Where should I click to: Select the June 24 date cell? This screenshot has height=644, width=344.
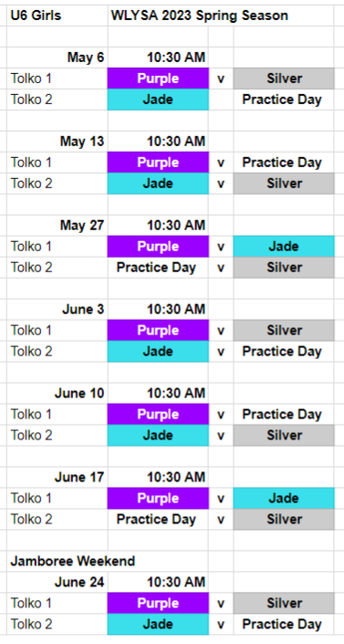pyautogui.click(x=57, y=582)
